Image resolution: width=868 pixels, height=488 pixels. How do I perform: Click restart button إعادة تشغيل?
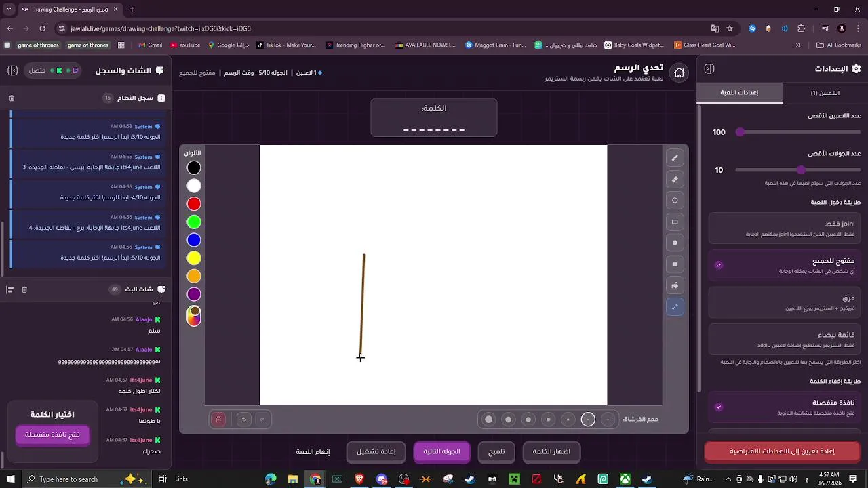(376, 452)
